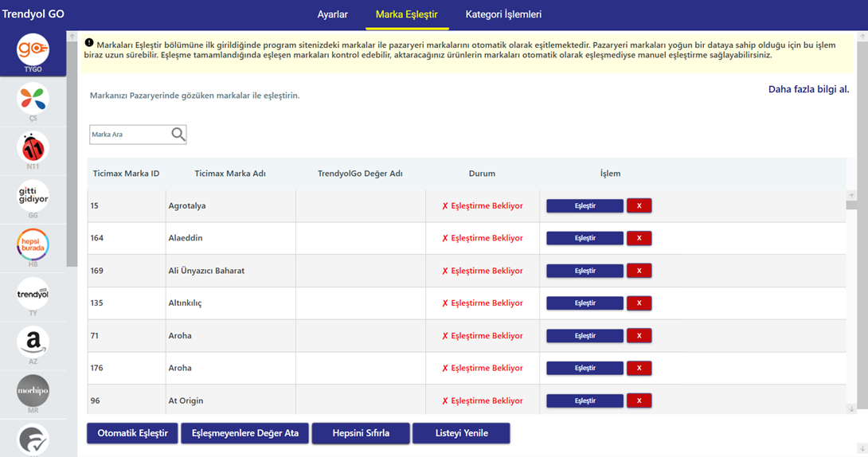Open the Hepsiburada marketplace icon
Screen dimensions: 868x457
pyautogui.click(x=33, y=244)
